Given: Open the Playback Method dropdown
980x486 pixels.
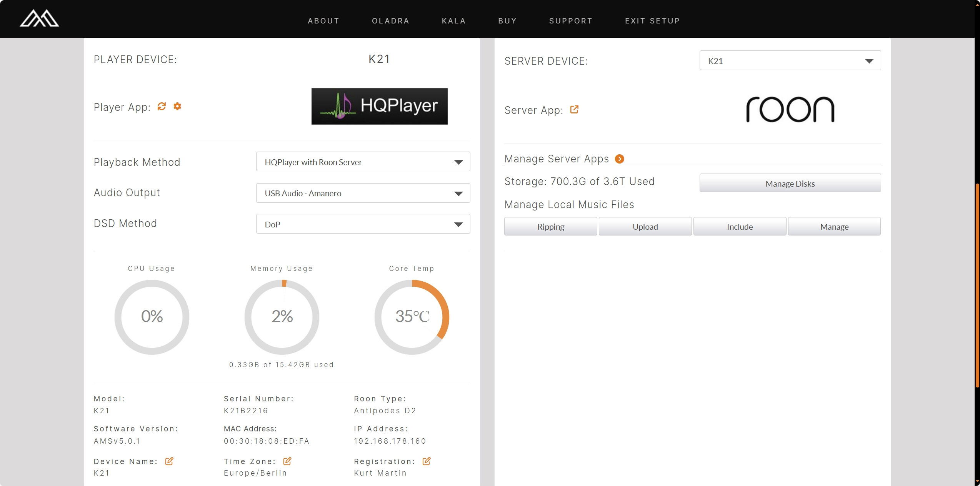Looking at the screenshot, I should point(363,162).
